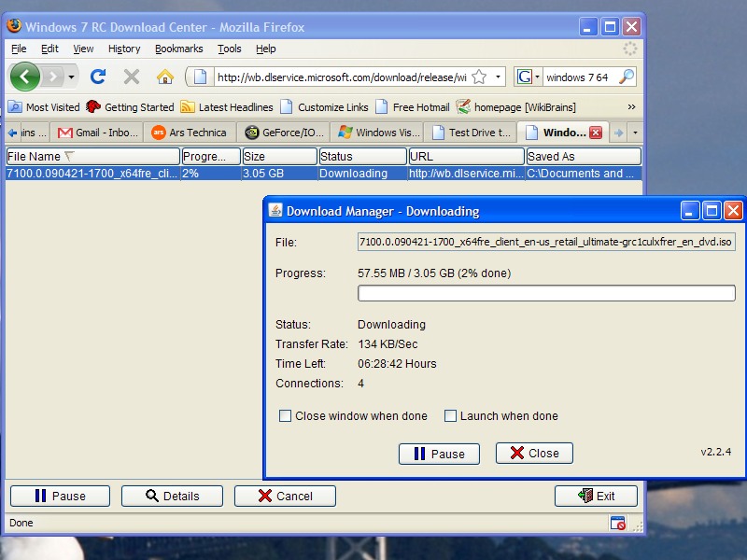This screenshot has height=560, width=747.
Task: Sort by the File Name column header
Action: click(x=92, y=156)
